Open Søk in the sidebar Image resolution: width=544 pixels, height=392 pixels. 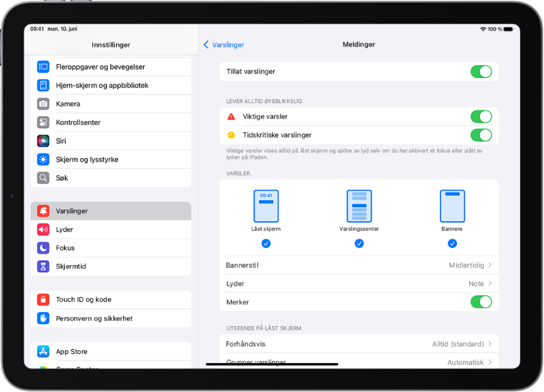click(x=111, y=178)
